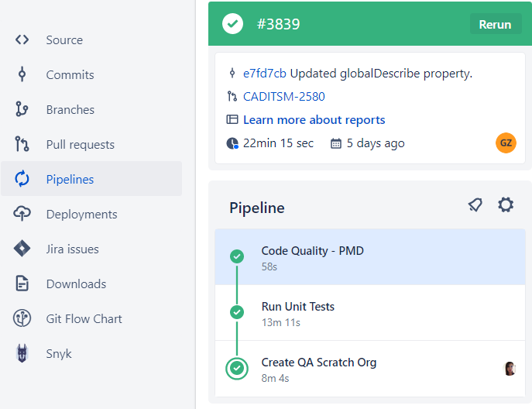Click the duration clock icon
This screenshot has height=409, width=532.
point(232,143)
